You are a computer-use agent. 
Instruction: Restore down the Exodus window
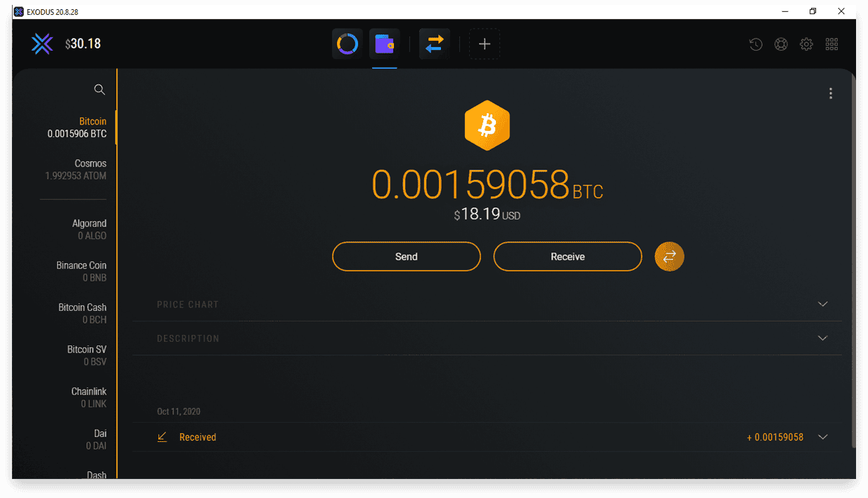812,11
